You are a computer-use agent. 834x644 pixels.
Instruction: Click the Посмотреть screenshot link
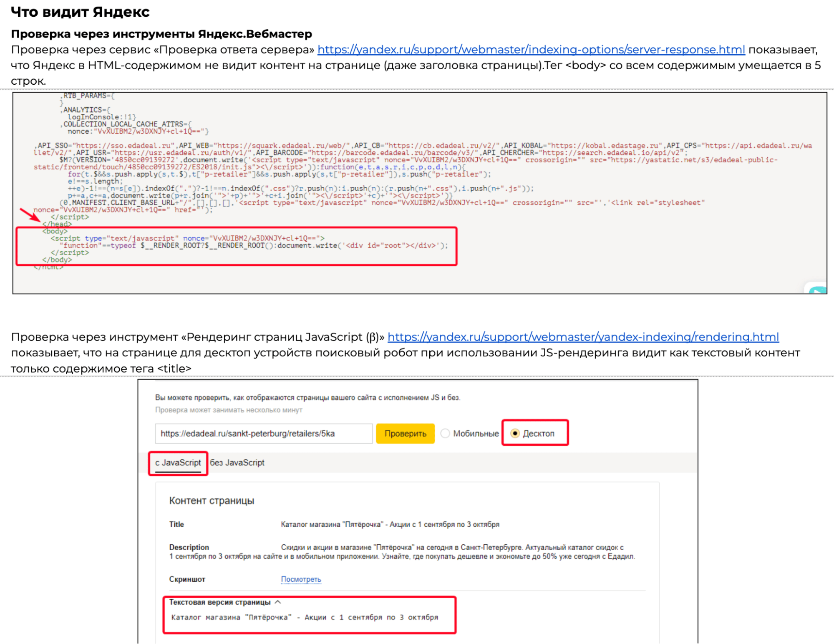point(301,579)
